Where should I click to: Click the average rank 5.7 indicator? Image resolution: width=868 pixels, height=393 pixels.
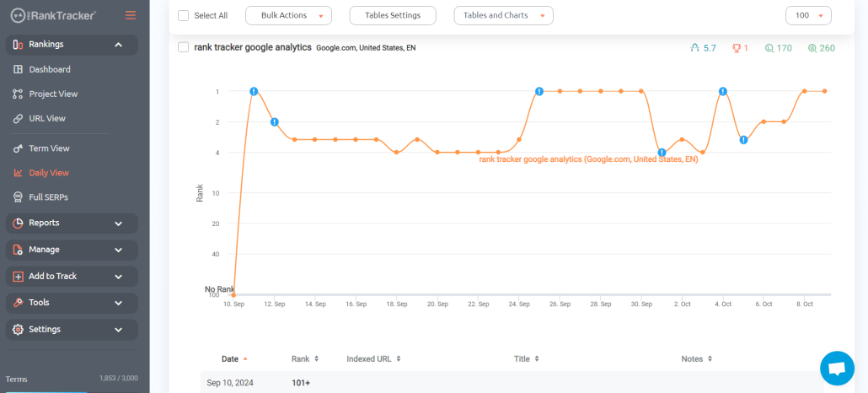coord(703,48)
